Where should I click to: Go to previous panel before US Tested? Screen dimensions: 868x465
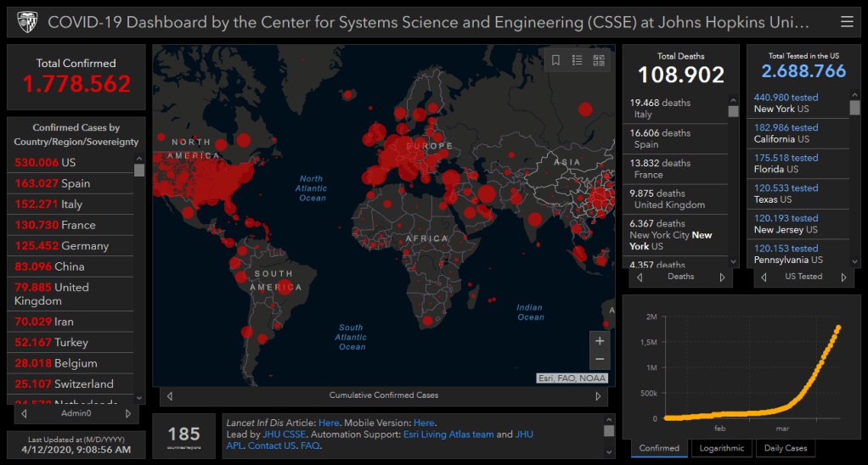[764, 277]
